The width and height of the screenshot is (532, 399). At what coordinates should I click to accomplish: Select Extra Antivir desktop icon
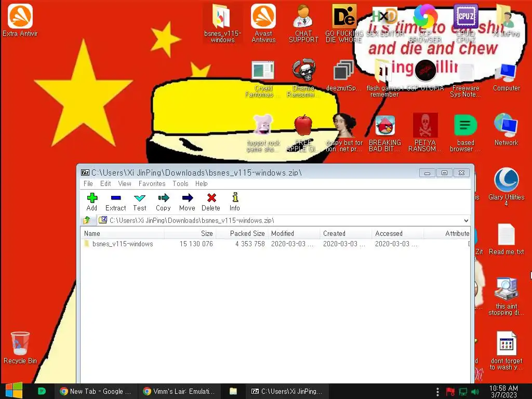(x=20, y=20)
